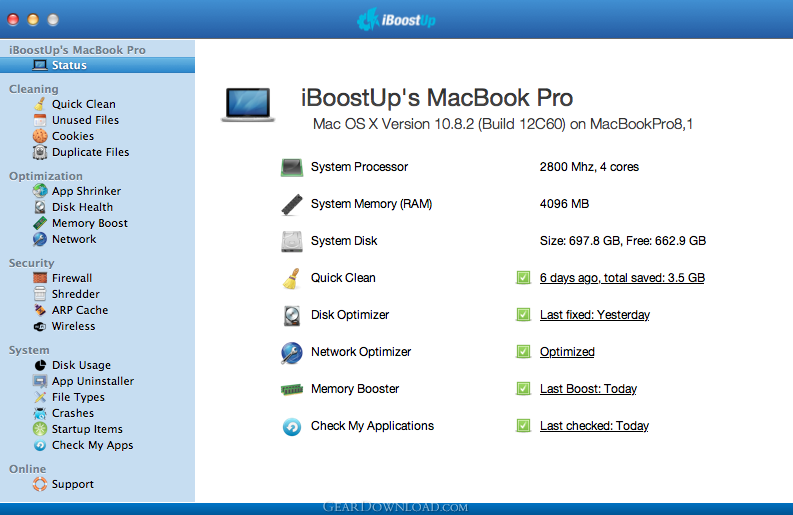Click the Firewall brick wall icon
This screenshot has width=793, height=515.
point(40,278)
